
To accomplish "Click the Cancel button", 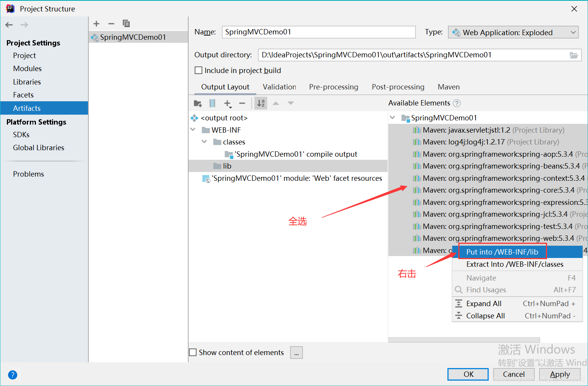I will (514, 374).
